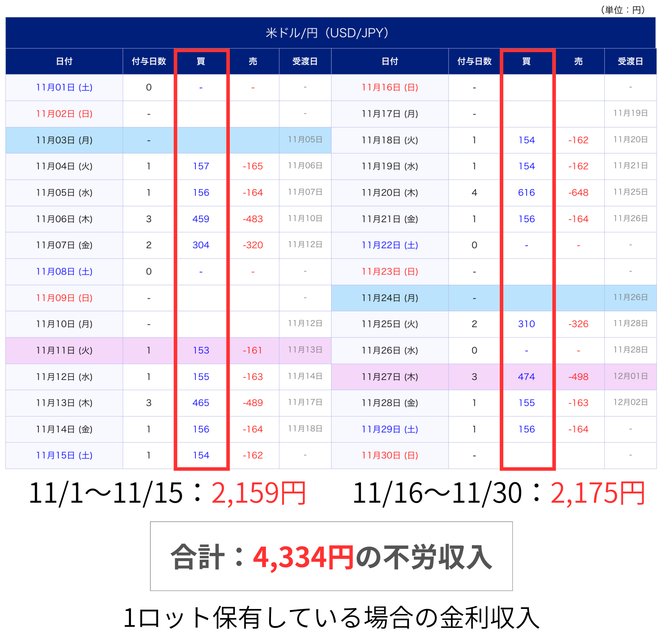Click the 11月02日 (日) date cell
Screen dimensions: 663x644
pyautogui.click(x=64, y=114)
